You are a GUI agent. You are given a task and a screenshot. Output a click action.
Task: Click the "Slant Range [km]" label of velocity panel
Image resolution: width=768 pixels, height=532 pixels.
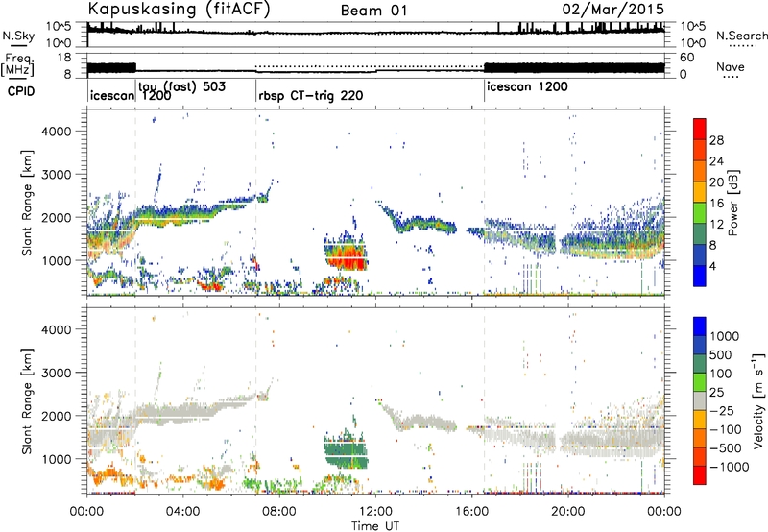click(x=26, y=401)
